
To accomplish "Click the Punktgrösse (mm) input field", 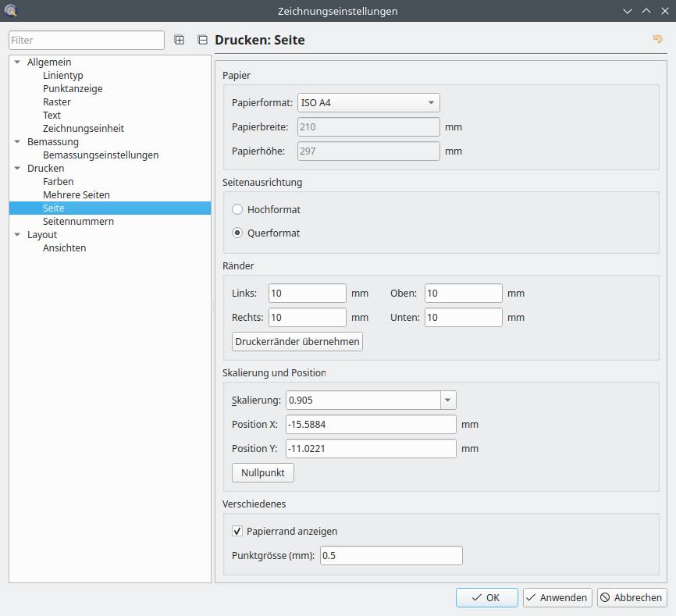I will pos(391,555).
